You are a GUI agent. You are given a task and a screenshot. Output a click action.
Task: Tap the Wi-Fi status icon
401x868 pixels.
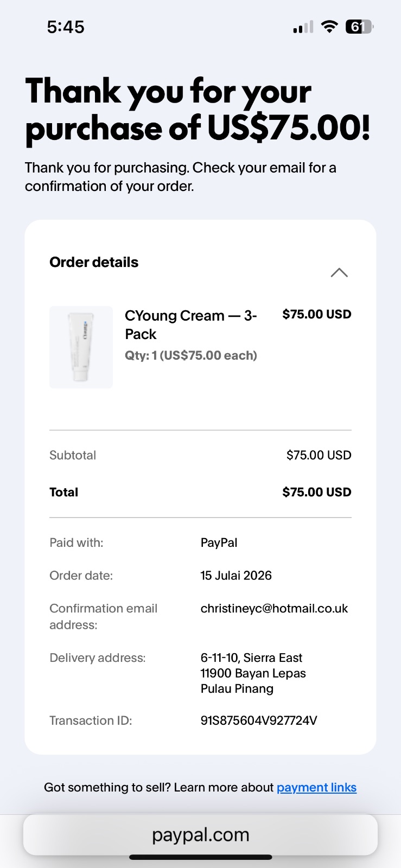click(x=329, y=27)
